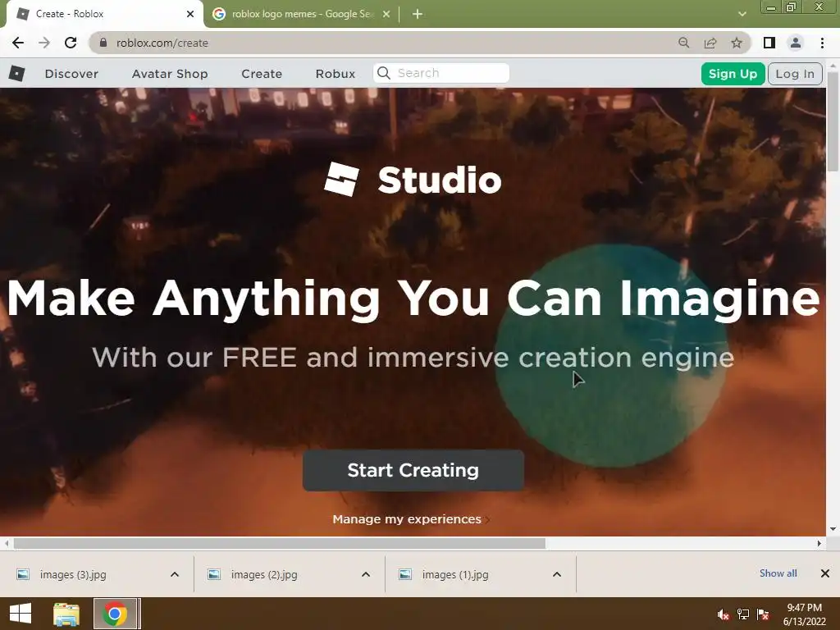Click the muted volume tray icon

[724, 614]
